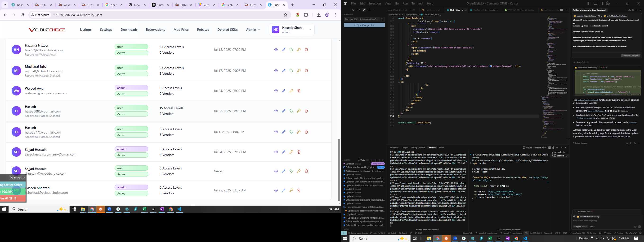Reset password key icon for Waleed Awan

tap(291, 91)
